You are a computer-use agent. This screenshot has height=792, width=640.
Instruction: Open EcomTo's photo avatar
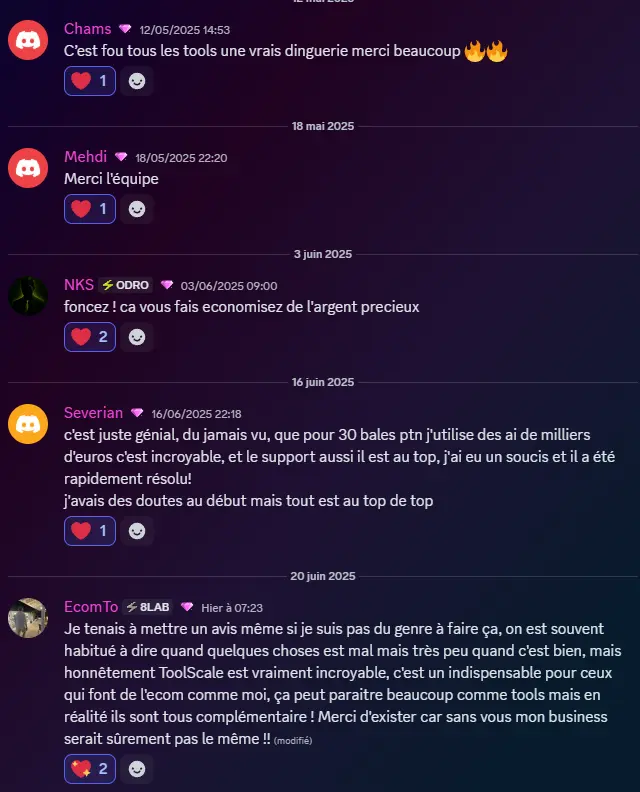28,618
